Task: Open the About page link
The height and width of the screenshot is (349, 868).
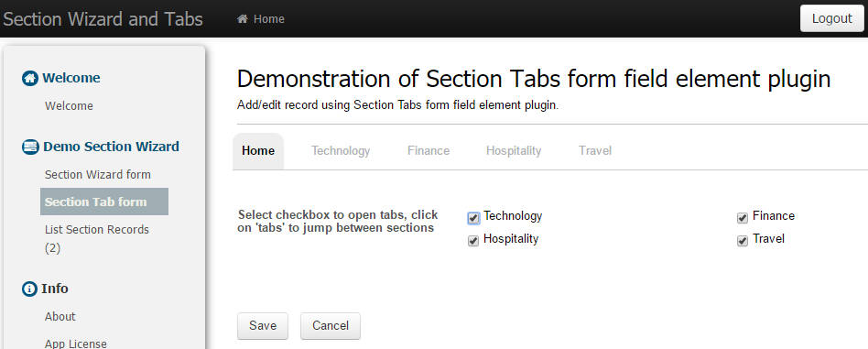Action: tap(60, 316)
